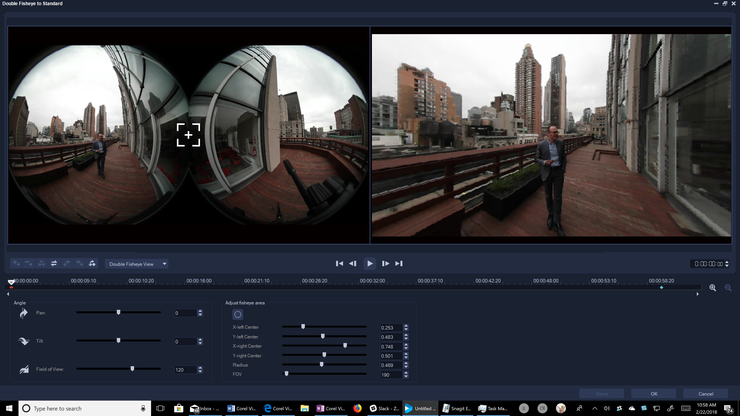Click the X-left Center slider handle
Screen dimensions: 740x416
pos(303,326)
